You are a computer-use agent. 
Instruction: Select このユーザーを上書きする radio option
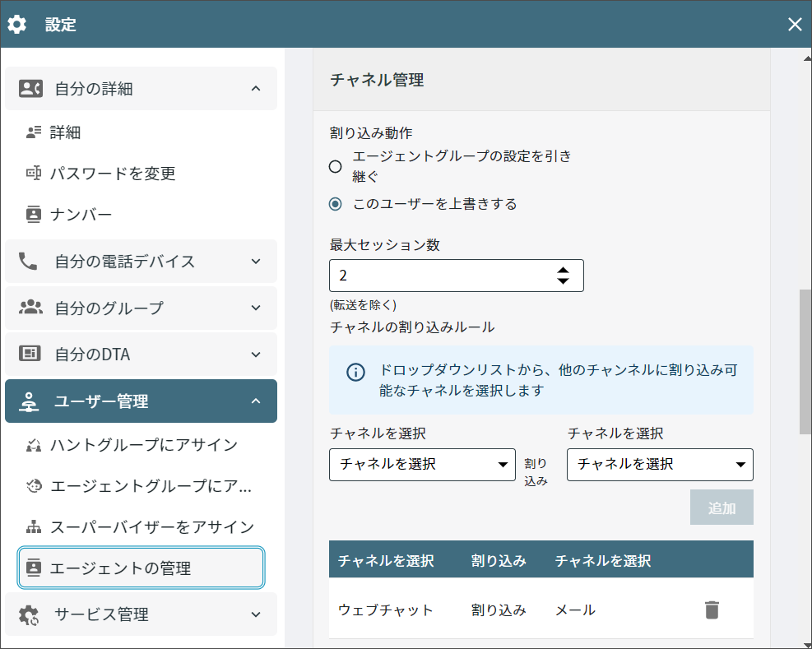(x=336, y=204)
